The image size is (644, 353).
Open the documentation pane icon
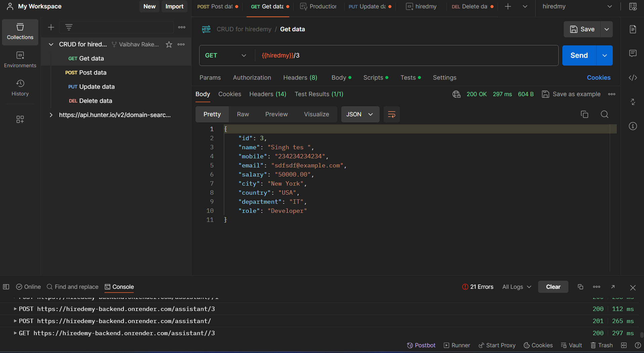(633, 29)
